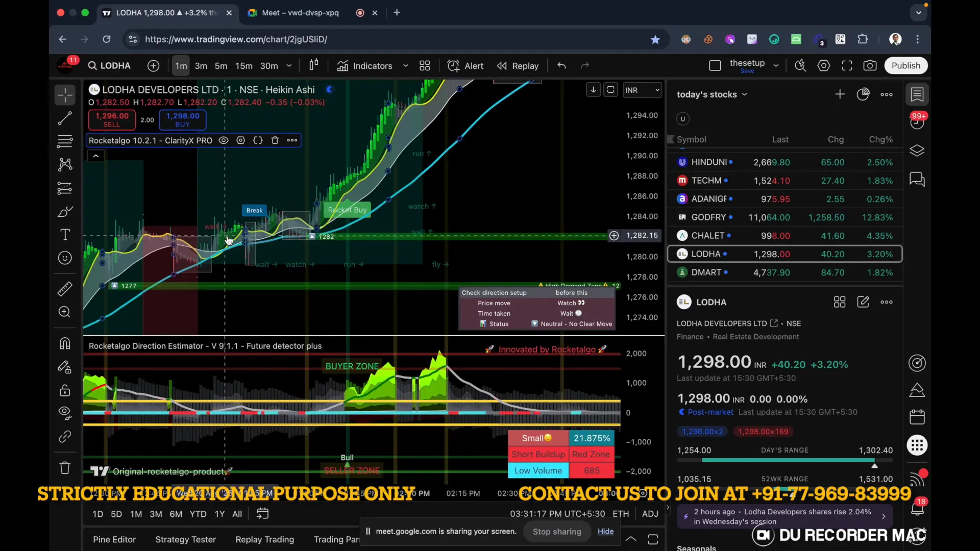Viewport: 980px width, 551px height.
Task: Open the thesetup layout dropdown
Action: point(776,66)
